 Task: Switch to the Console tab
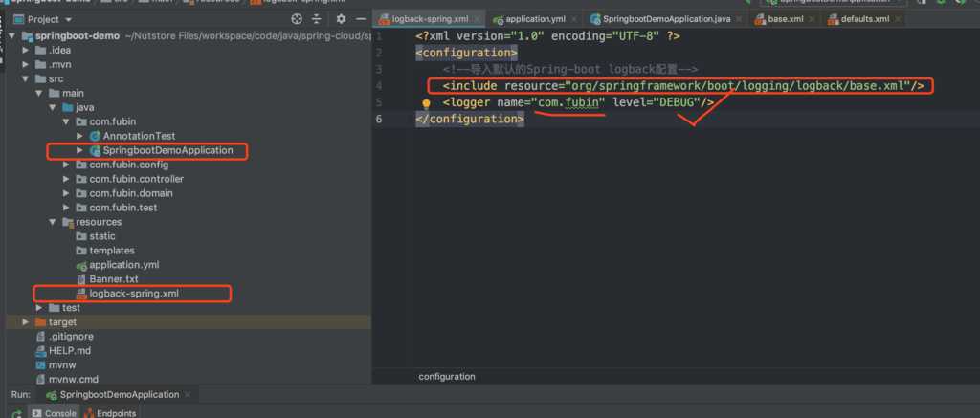[x=55, y=413]
